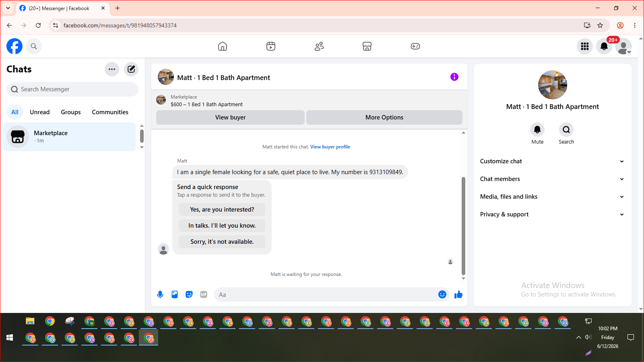Click the browser back arrow
Screen dimensions: 644x362
tap(9, 25)
